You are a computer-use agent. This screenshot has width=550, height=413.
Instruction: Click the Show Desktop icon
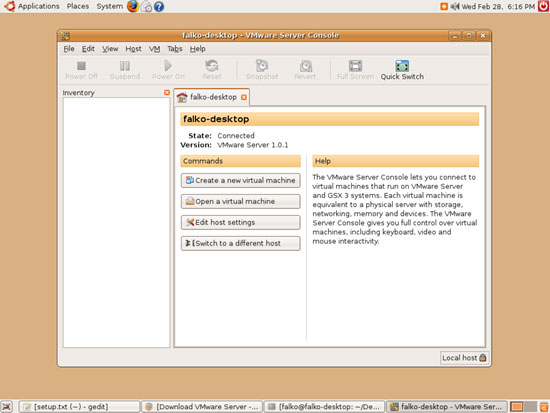click(7, 407)
